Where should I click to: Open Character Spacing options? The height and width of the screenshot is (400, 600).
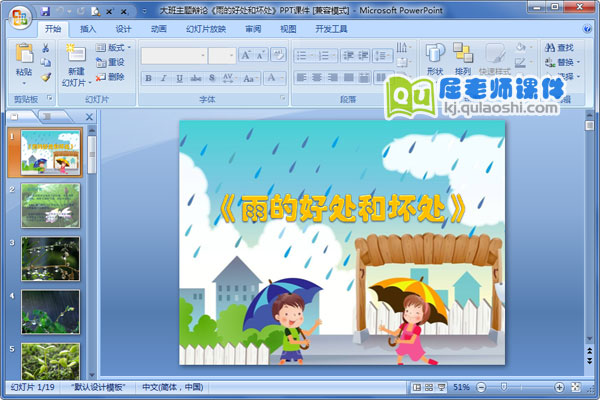(228, 78)
